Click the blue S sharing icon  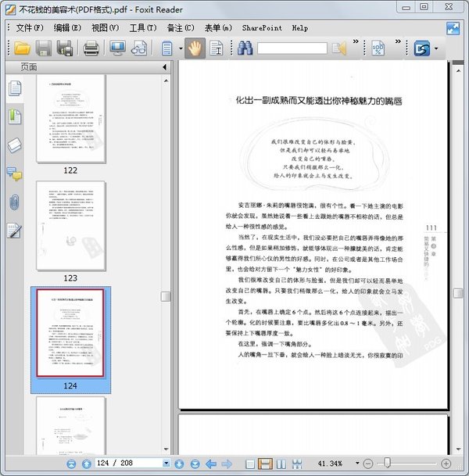422,48
